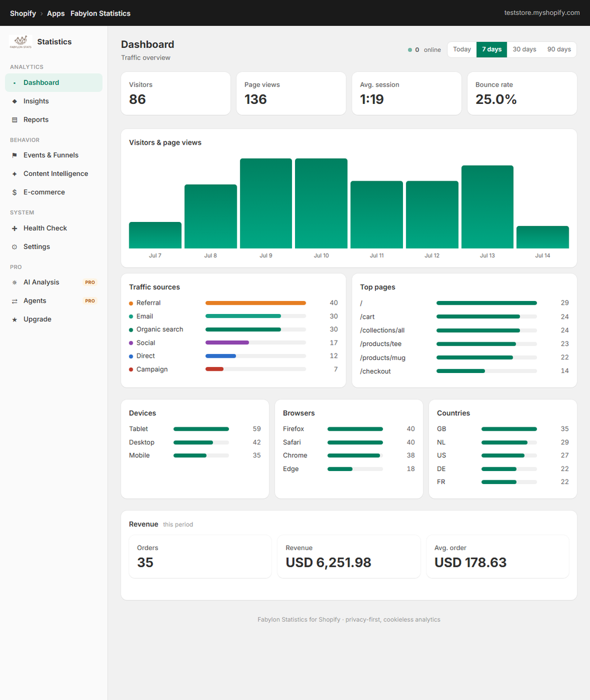
Task: Switch range to Today
Action: (x=462, y=50)
